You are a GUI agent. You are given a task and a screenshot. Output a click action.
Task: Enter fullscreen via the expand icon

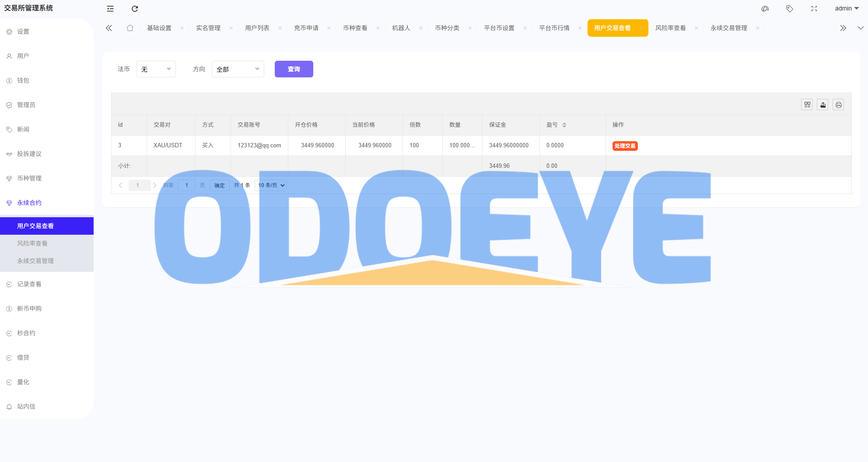point(813,8)
